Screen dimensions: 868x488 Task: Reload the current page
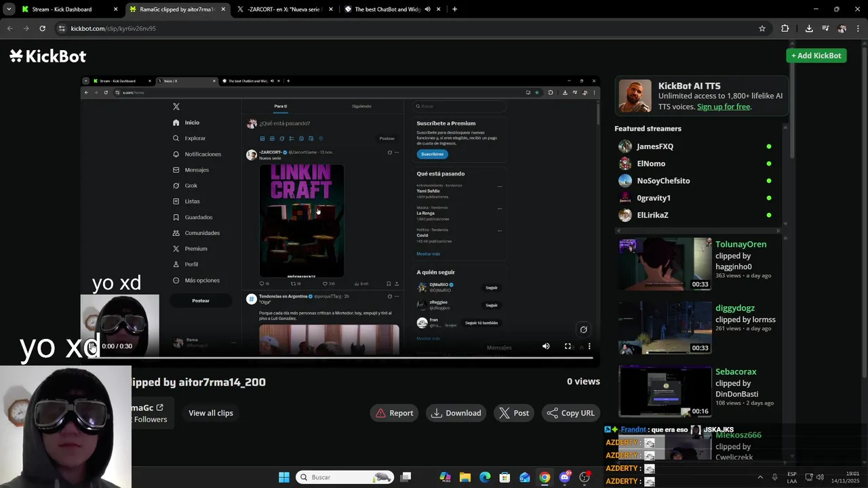point(42,28)
